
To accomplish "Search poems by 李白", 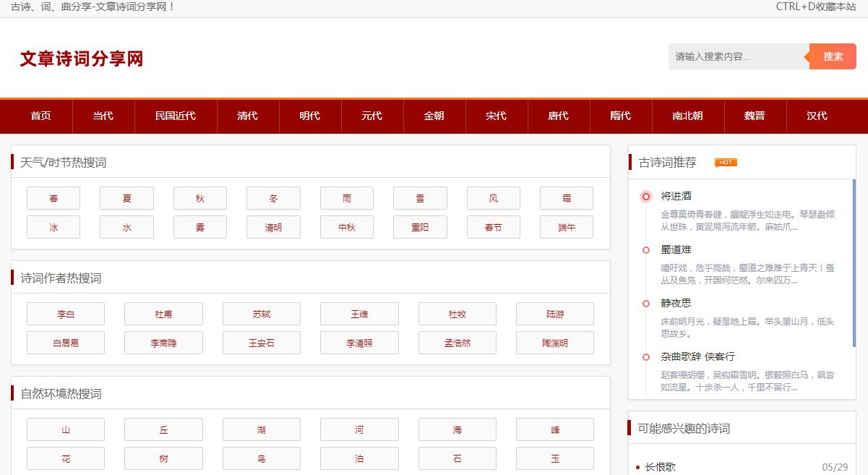I will click(x=65, y=313).
